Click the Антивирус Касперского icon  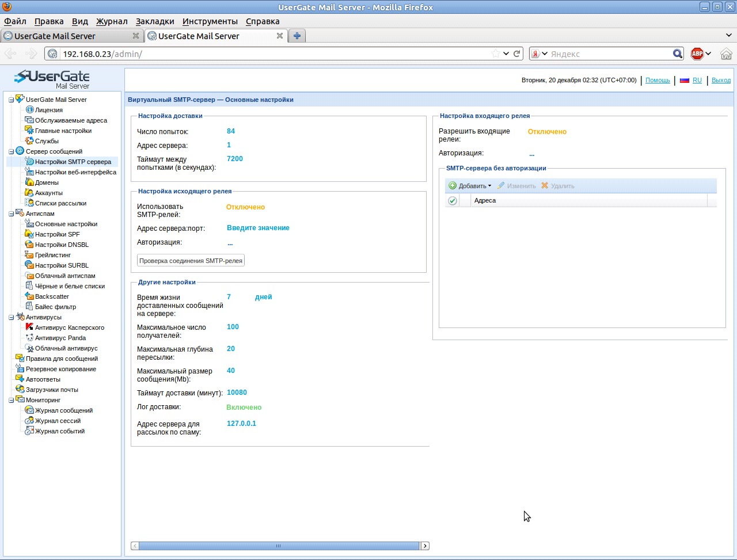pos(29,327)
